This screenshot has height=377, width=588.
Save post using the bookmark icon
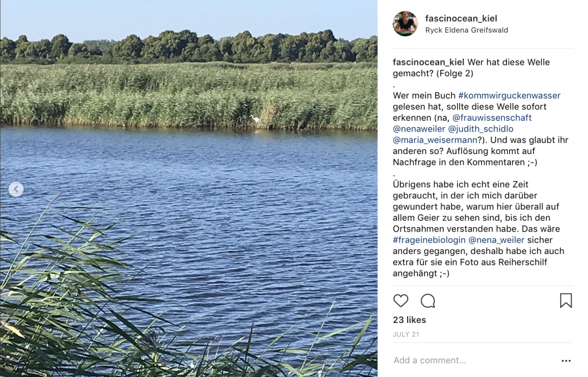pyautogui.click(x=566, y=301)
